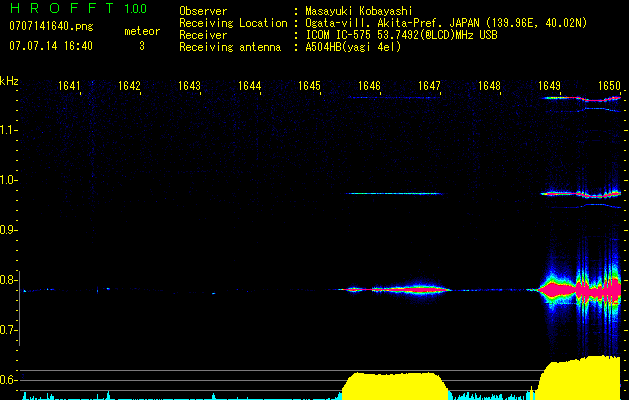
Task: Click the Receiving Location label
Action: (x=233, y=23)
